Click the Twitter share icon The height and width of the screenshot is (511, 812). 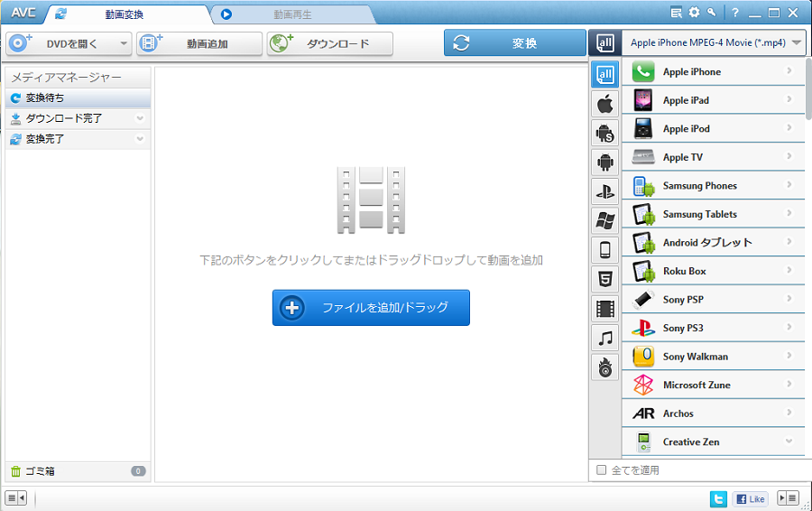point(718,499)
